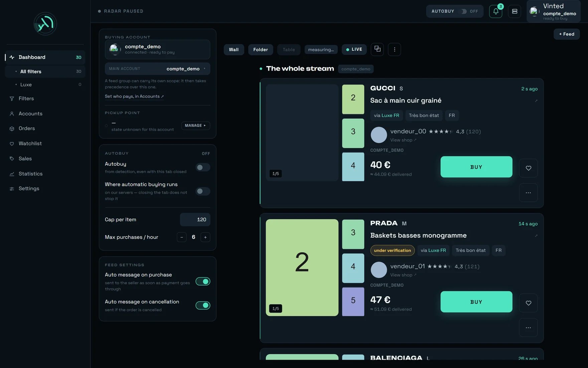Select Prada thumbnail number 4

point(353,268)
